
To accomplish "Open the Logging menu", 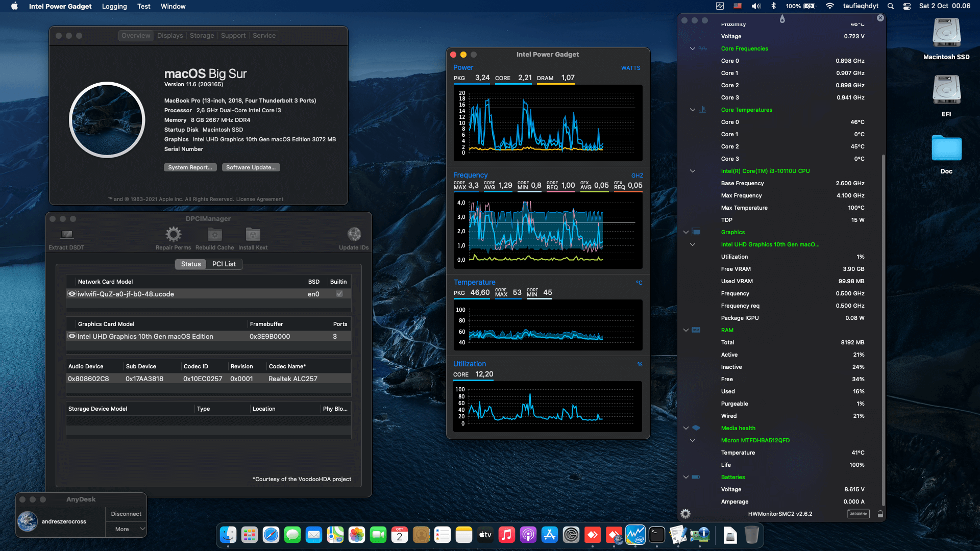I will click(114, 6).
